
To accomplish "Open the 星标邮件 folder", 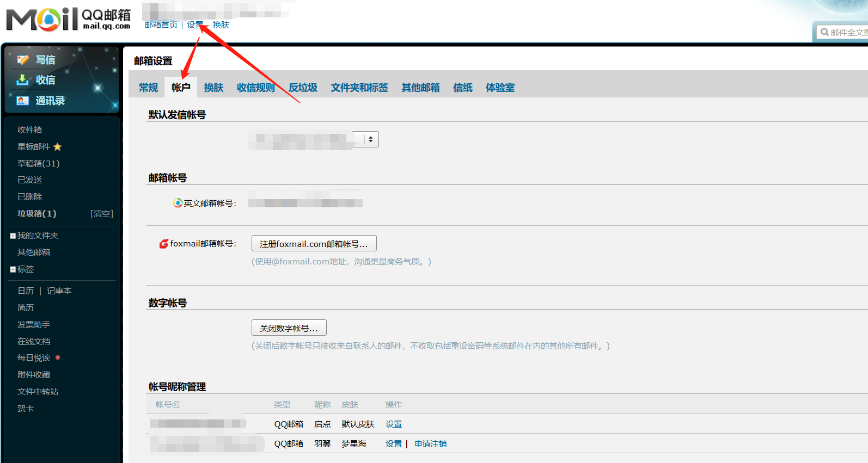I will point(34,147).
